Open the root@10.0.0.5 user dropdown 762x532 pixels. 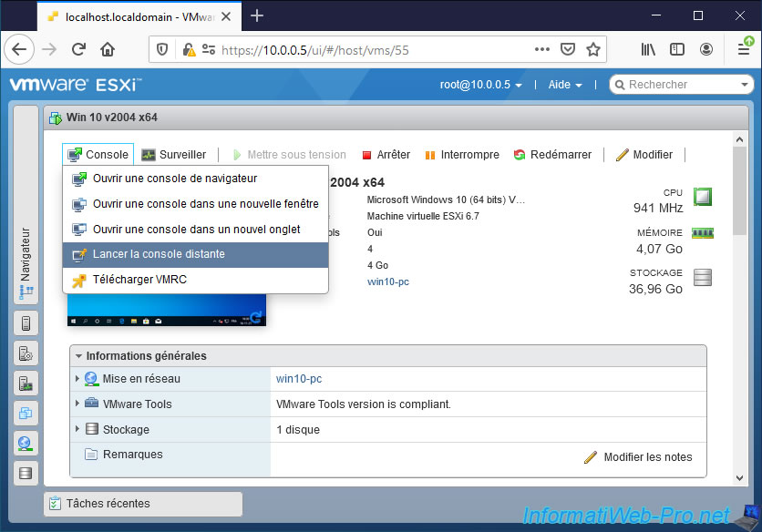coord(480,85)
